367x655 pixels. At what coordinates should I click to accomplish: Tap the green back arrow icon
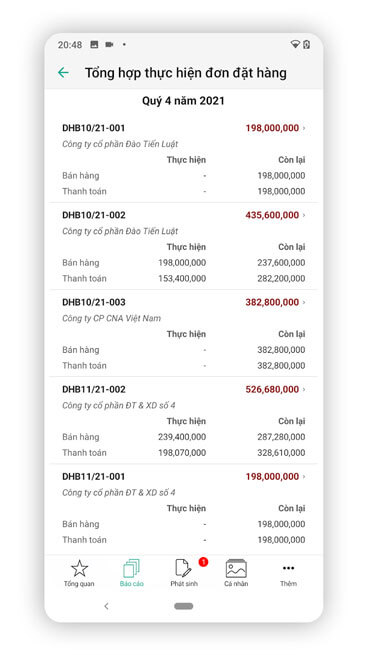(63, 73)
